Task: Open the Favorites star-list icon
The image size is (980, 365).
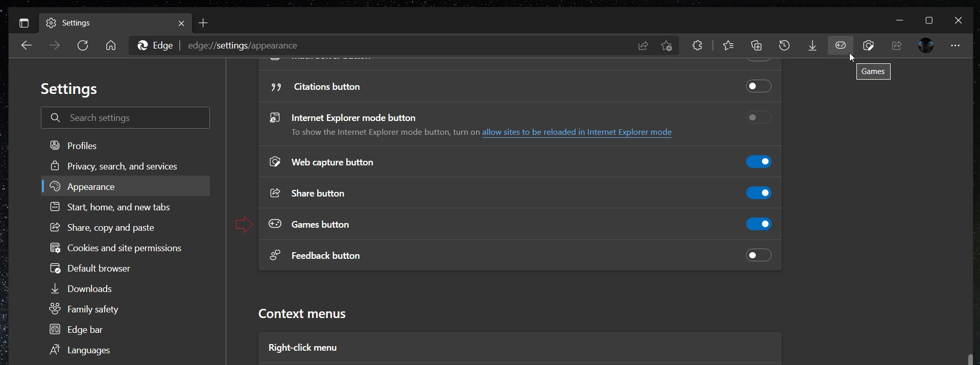Action: (728, 45)
